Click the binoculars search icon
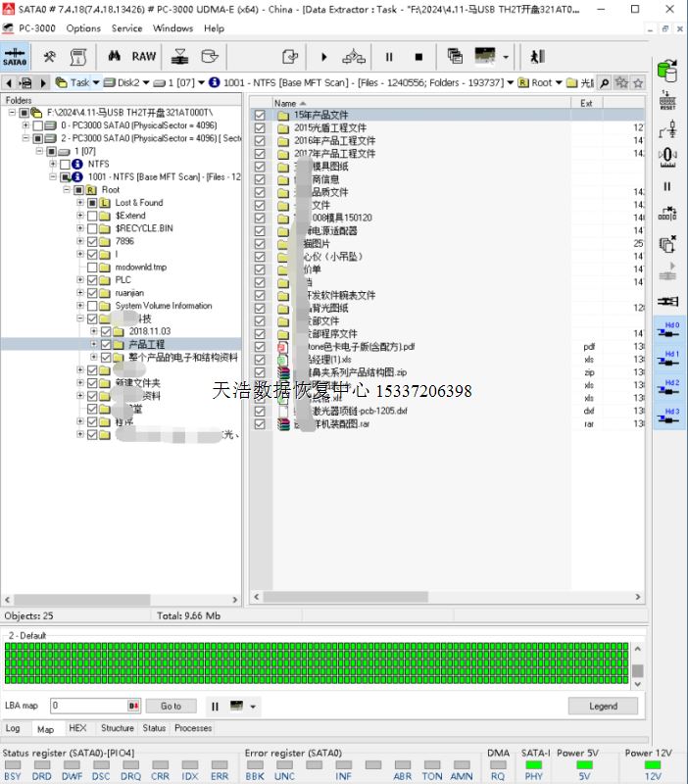Image resolution: width=688 pixels, height=784 pixels. click(114, 57)
